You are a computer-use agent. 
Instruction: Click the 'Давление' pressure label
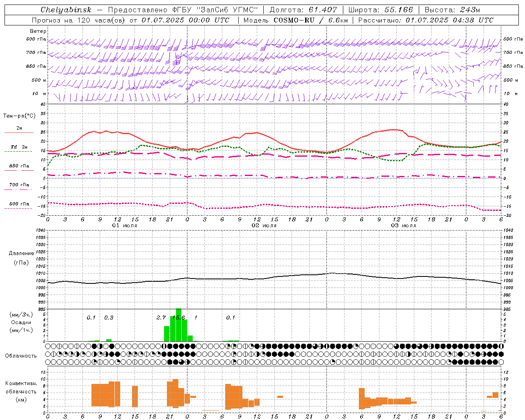click(x=21, y=253)
